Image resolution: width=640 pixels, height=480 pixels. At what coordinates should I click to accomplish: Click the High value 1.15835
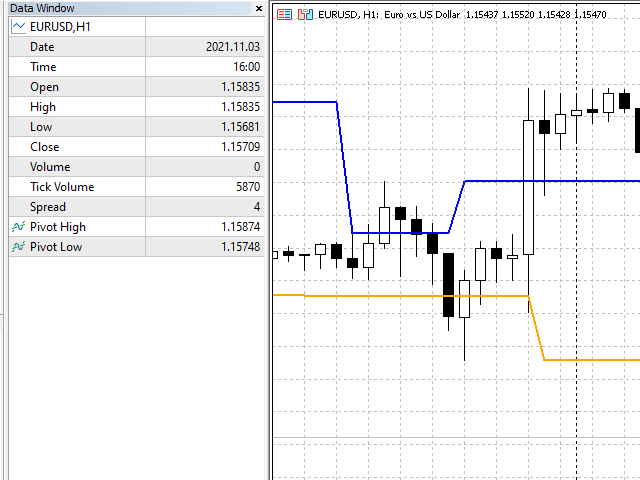(240, 107)
